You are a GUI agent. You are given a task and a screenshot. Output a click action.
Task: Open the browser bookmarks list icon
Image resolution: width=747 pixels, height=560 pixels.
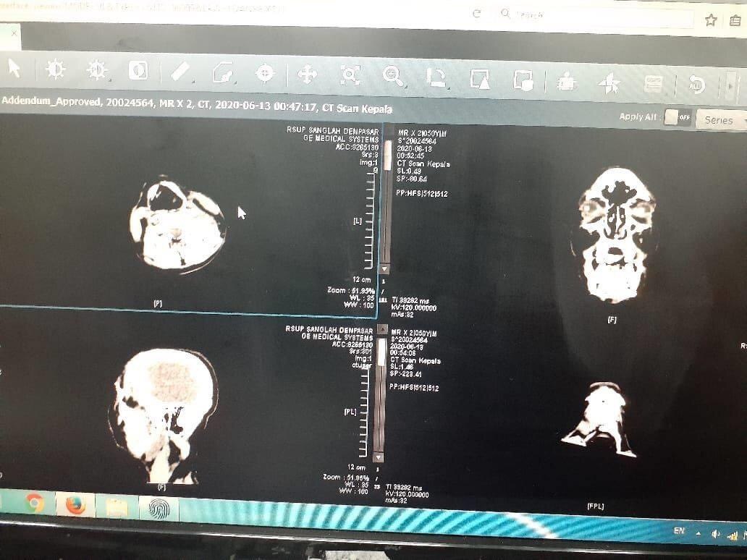736,20
